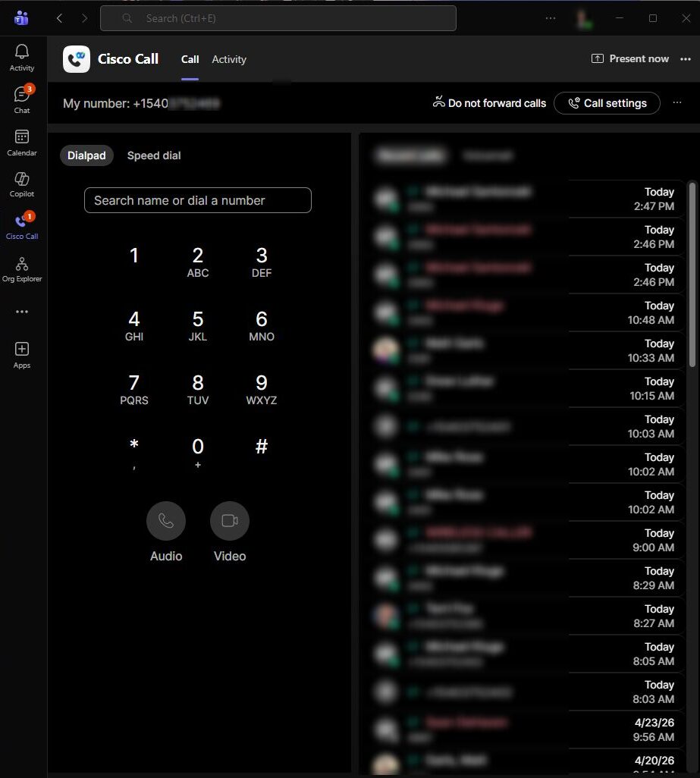Select the Dialpad tab

pyautogui.click(x=86, y=155)
